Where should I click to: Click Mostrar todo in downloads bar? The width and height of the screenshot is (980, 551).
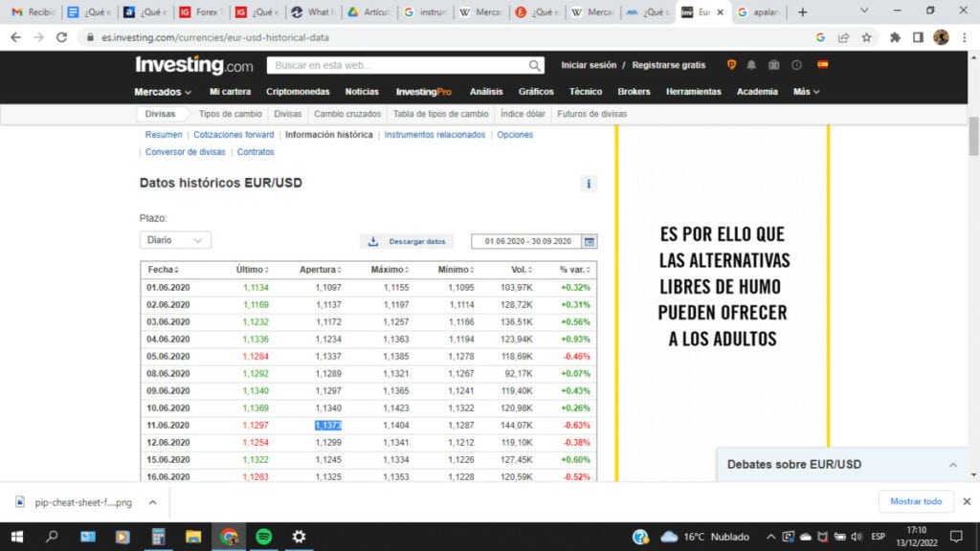tap(916, 501)
